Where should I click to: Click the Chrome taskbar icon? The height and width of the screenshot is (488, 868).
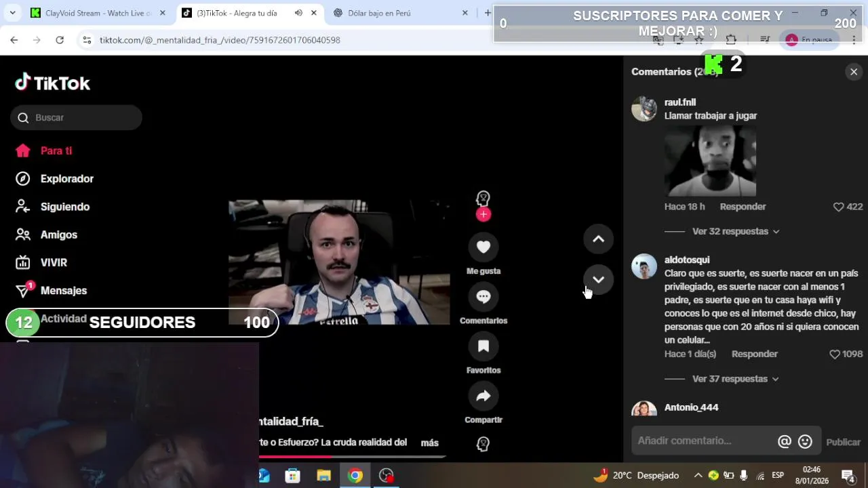tap(355, 475)
